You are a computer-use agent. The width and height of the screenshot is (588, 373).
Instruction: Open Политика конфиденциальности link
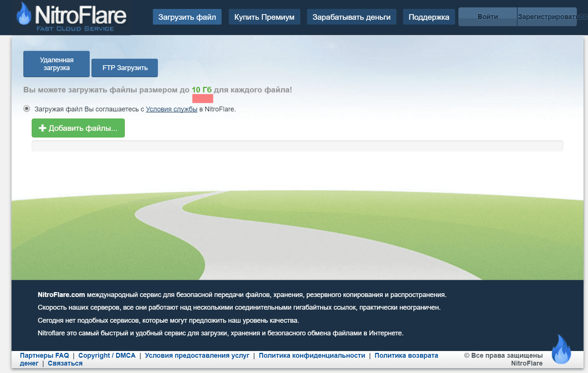312,355
